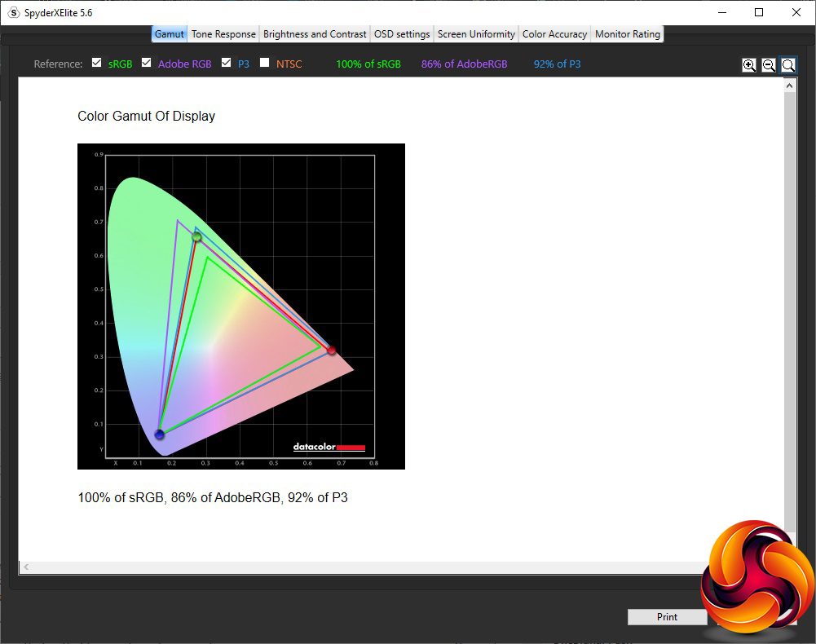
Task: Open the Brightness and Contrast tab
Action: (315, 34)
